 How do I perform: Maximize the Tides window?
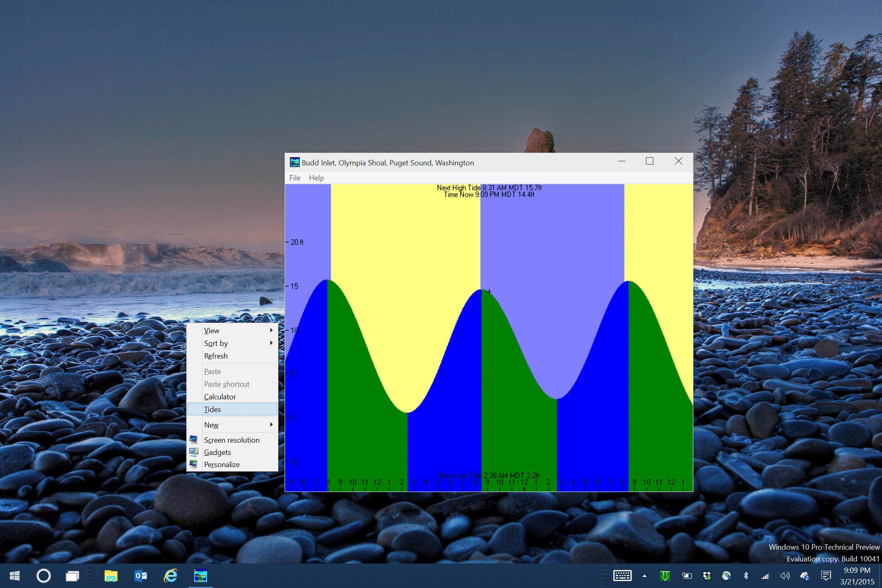(x=650, y=161)
